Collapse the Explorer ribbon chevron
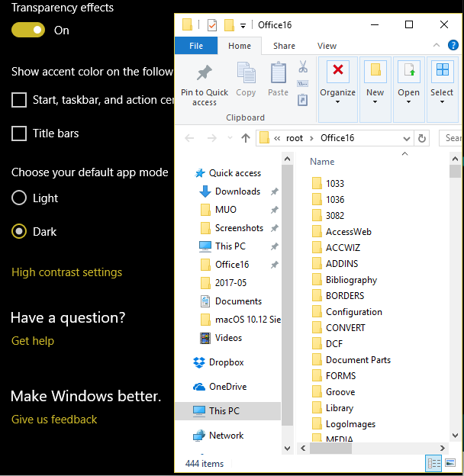464x476 pixels. tap(437, 45)
